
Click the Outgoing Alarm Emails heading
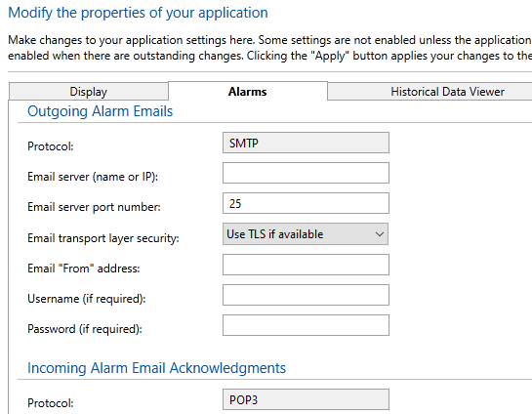(x=101, y=111)
